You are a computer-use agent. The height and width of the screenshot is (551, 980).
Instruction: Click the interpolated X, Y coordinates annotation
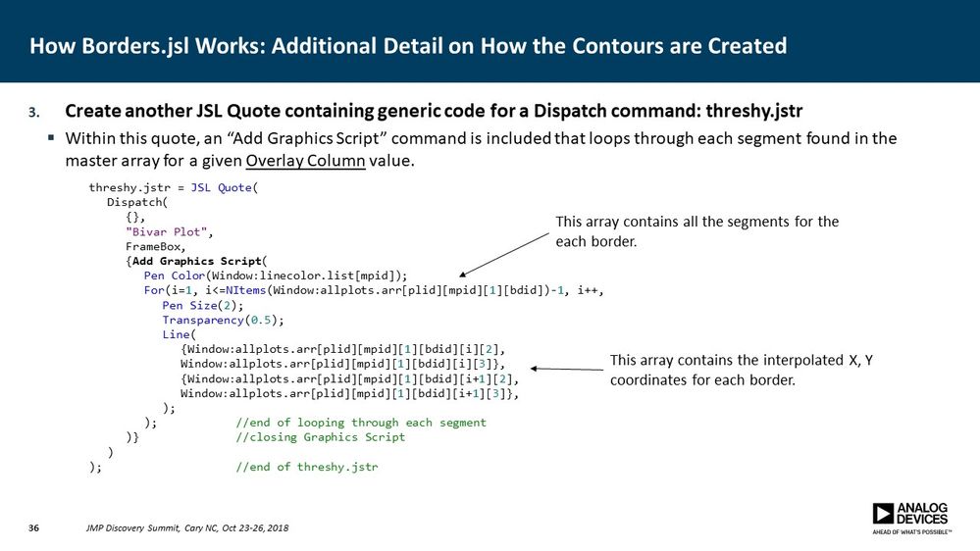pyautogui.click(x=742, y=370)
